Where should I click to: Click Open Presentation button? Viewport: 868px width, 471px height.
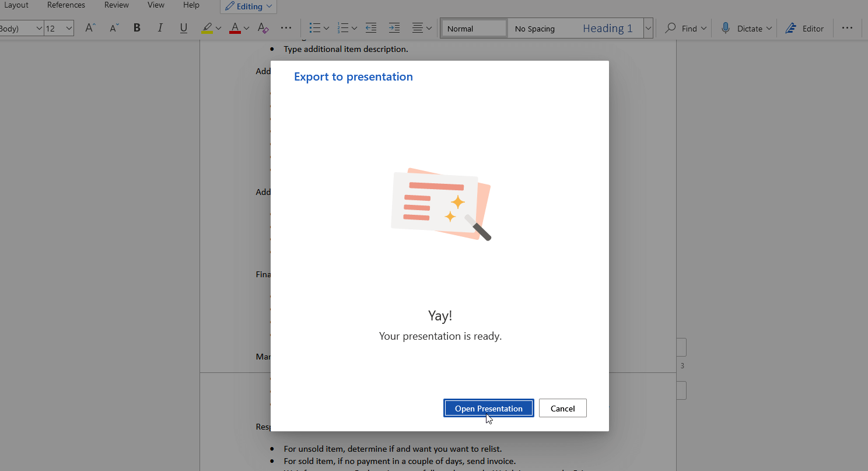click(488, 409)
